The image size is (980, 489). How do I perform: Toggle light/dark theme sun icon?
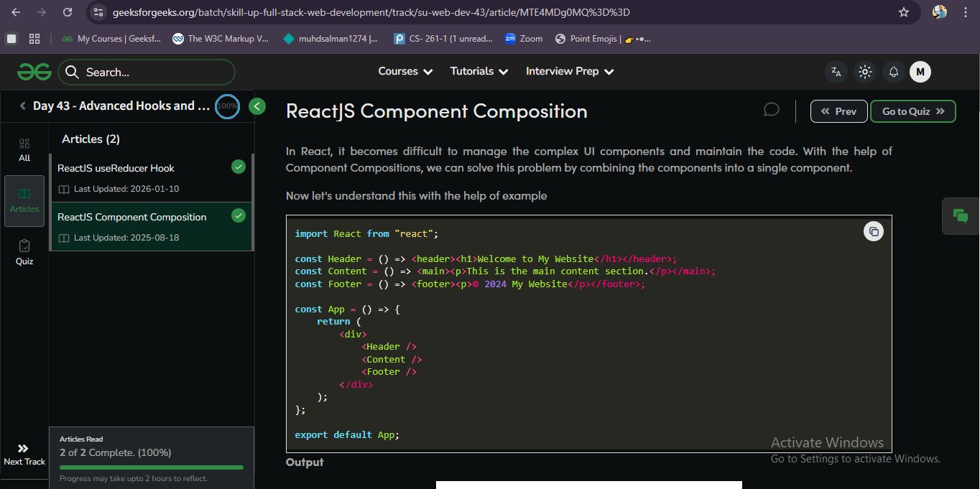[x=865, y=71]
